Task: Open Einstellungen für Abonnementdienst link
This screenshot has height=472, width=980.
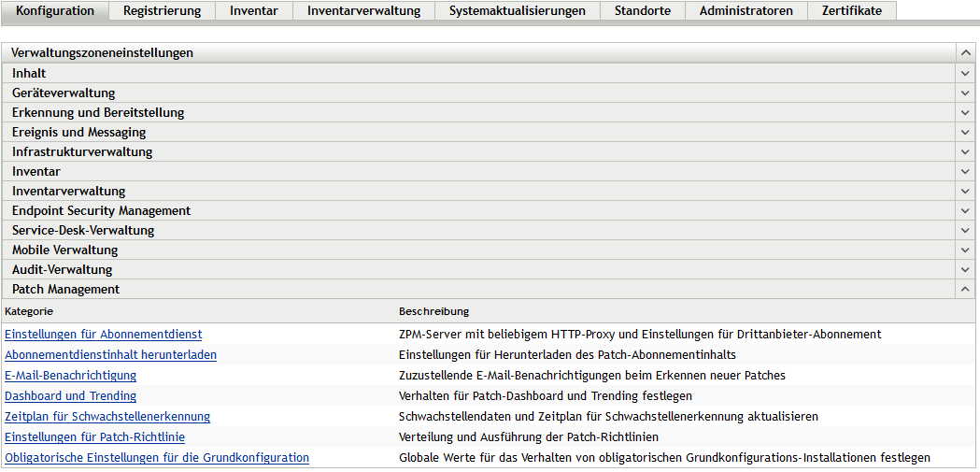Action: [x=104, y=334]
